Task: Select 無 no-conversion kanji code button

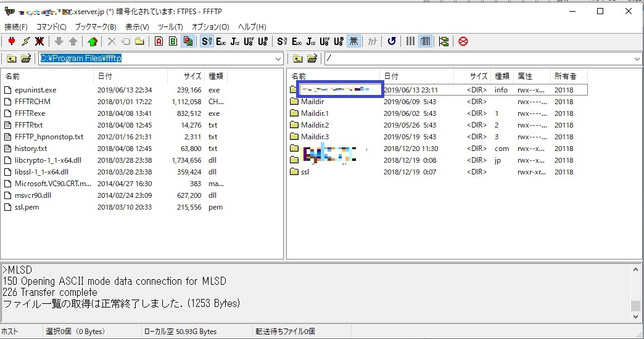Action: (x=353, y=41)
